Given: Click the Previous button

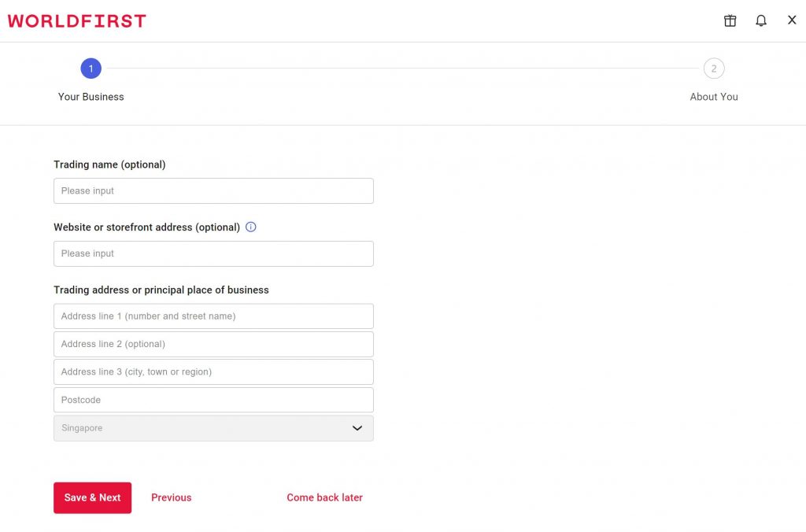Looking at the screenshot, I should (x=171, y=497).
